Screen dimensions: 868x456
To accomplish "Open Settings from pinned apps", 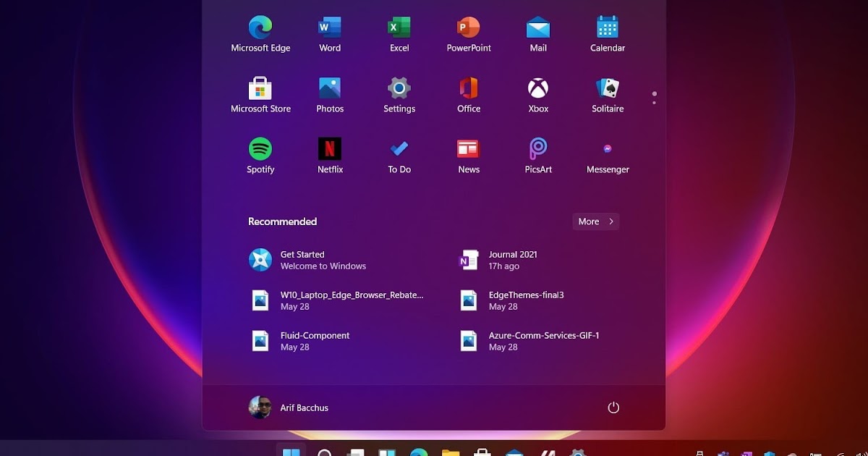I will tap(399, 96).
